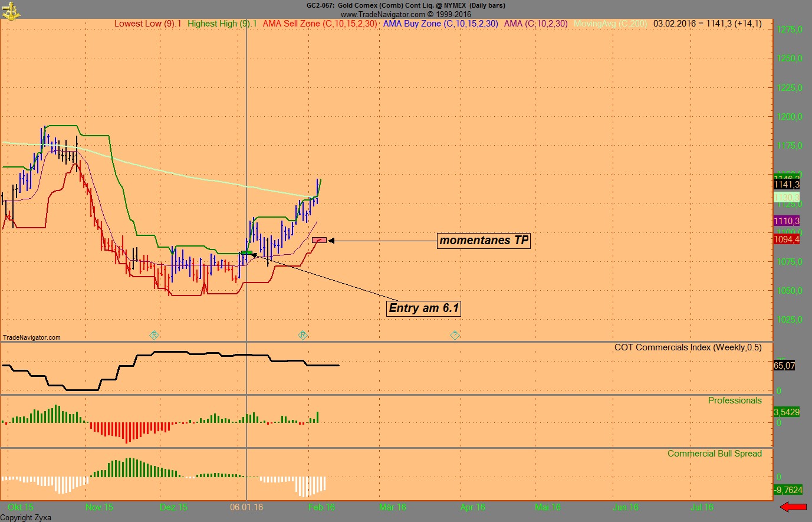Click the 'Entry am 6.1' annotation box
This screenshot has height=522, width=812.
coord(423,308)
